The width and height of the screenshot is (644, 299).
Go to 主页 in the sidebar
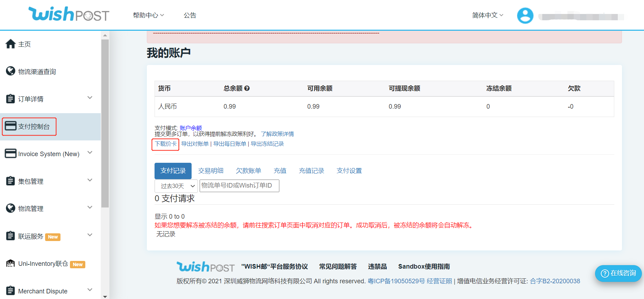[24, 44]
